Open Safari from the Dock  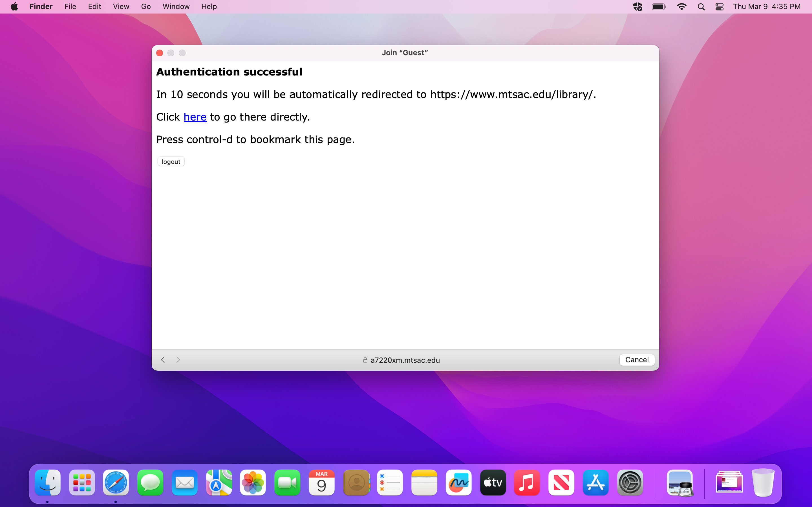[x=116, y=483]
